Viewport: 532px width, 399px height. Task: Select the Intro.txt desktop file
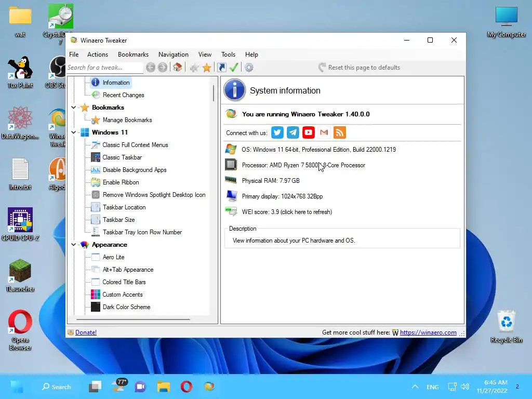point(20,174)
